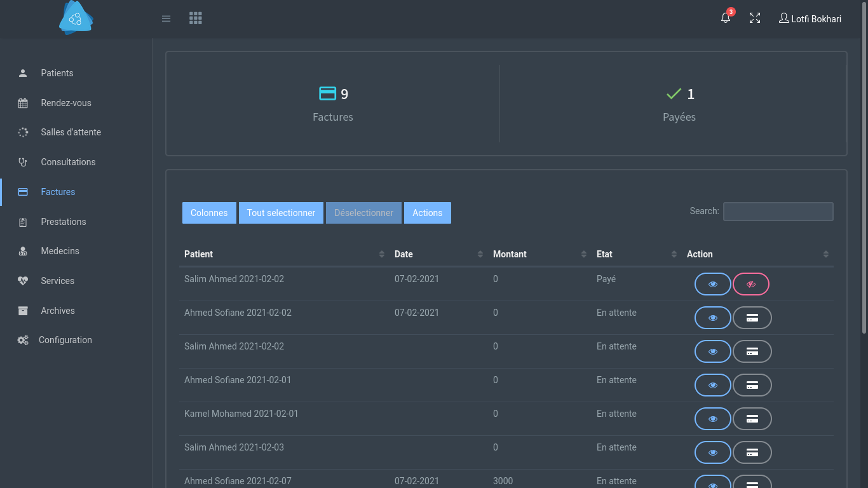Click the Prestations clipboard icon

(x=23, y=222)
